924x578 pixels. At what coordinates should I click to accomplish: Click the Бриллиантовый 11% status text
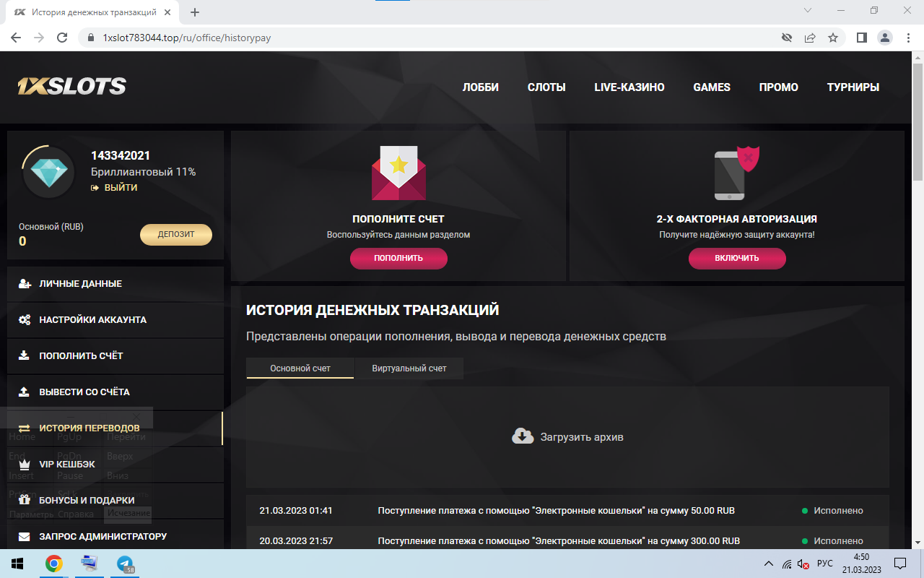pos(144,172)
